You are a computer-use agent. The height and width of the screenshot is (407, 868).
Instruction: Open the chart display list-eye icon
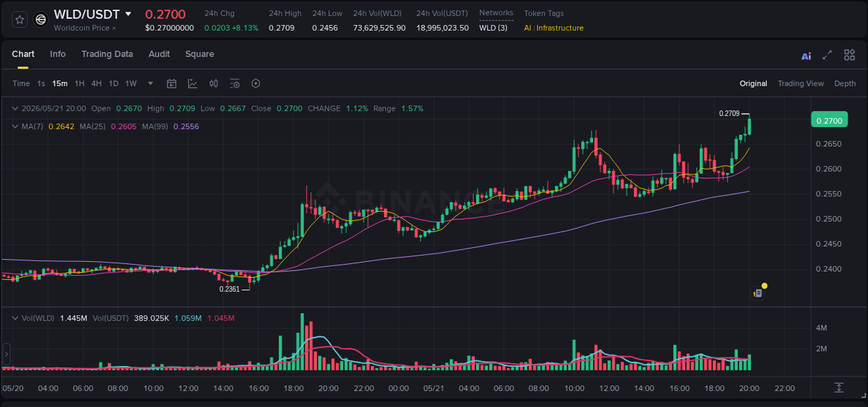pos(235,83)
